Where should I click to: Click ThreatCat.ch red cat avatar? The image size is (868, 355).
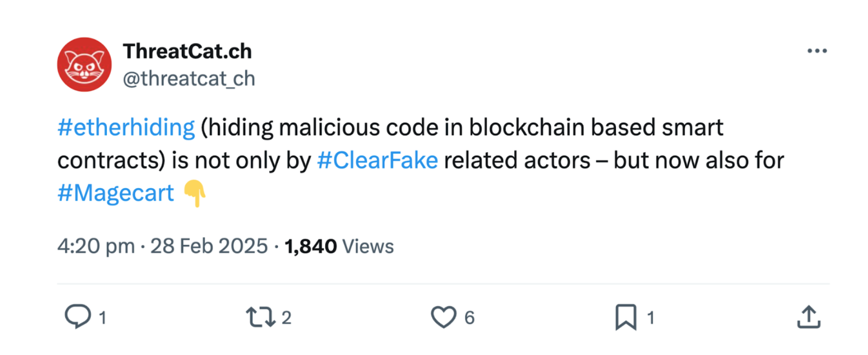point(84,64)
